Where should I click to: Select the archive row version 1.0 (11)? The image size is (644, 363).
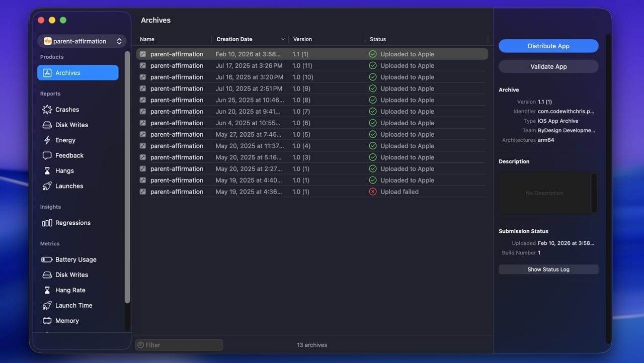pyautogui.click(x=312, y=65)
